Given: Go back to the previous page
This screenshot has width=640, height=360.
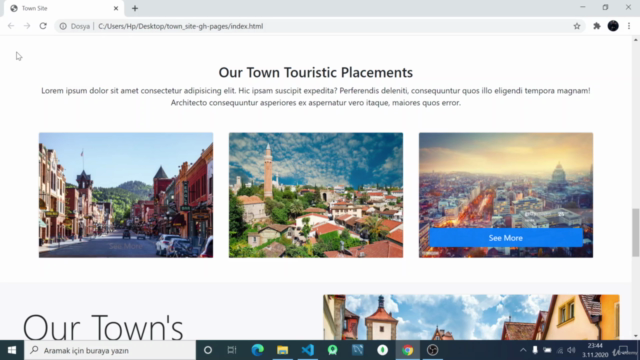Looking at the screenshot, I should [x=11, y=26].
